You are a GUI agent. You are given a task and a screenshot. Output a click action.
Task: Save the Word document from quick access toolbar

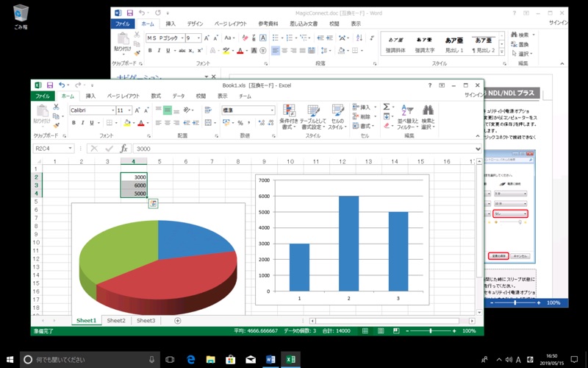click(x=130, y=13)
